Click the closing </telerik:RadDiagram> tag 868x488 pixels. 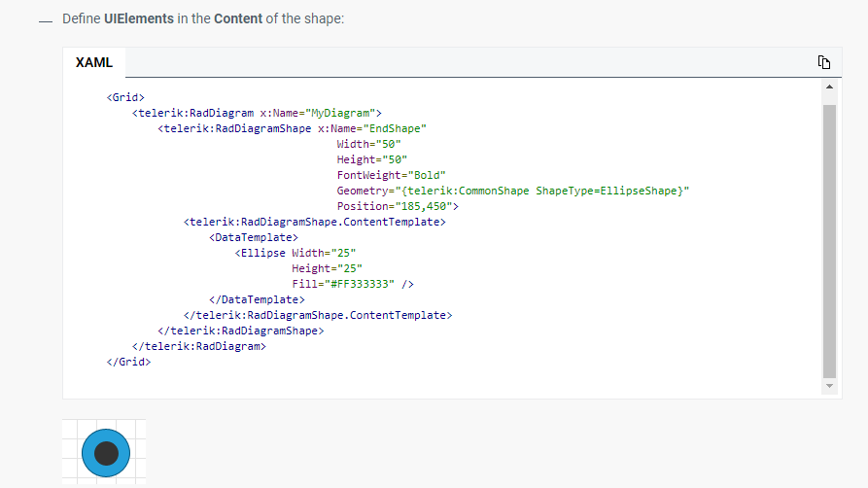coord(199,346)
